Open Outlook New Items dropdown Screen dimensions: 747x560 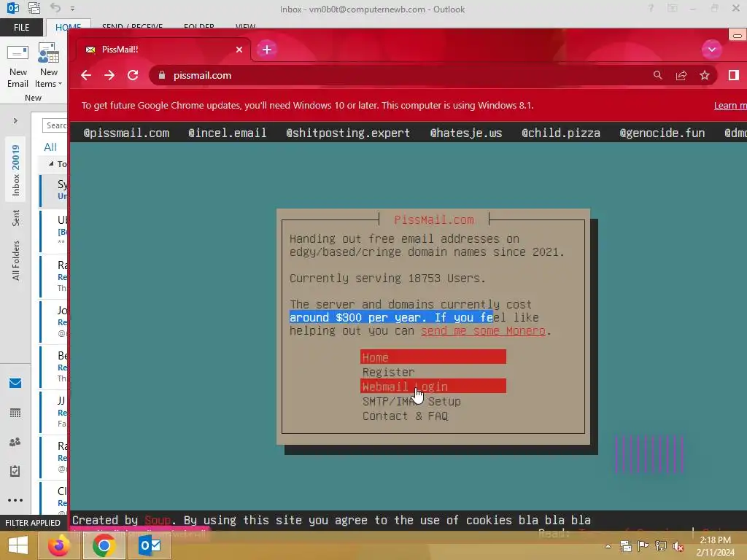[49, 66]
